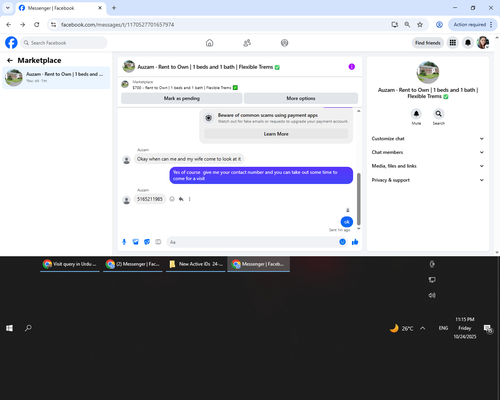This screenshot has height=400, width=500.
Task: Focus Search Facebook field
Action: pos(64,43)
